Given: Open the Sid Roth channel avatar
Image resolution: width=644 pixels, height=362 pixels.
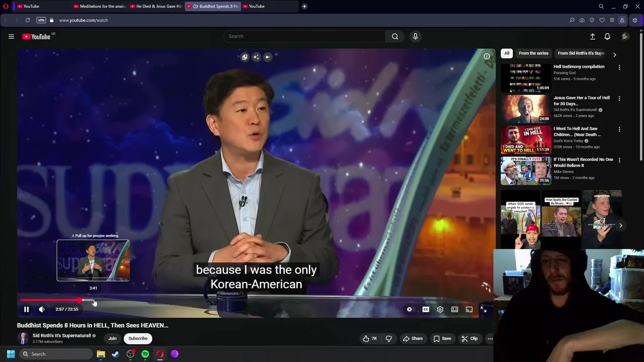Looking at the screenshot, I should tap(23, 338).
